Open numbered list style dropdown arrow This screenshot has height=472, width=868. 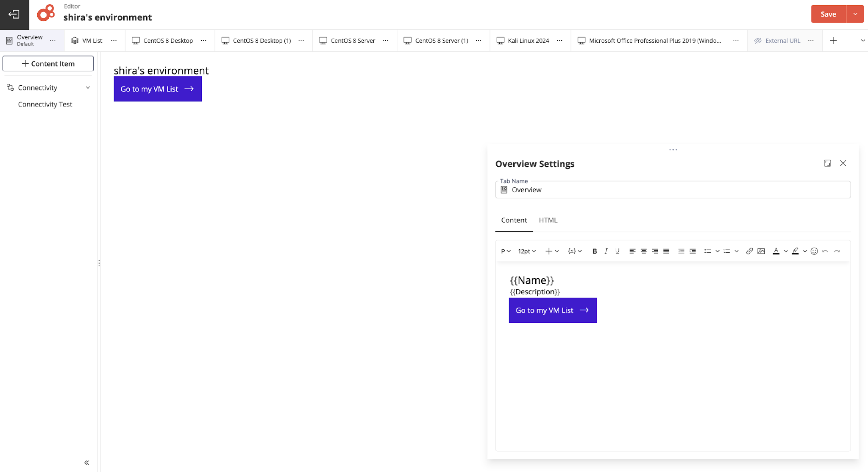(x=737, y=251)
